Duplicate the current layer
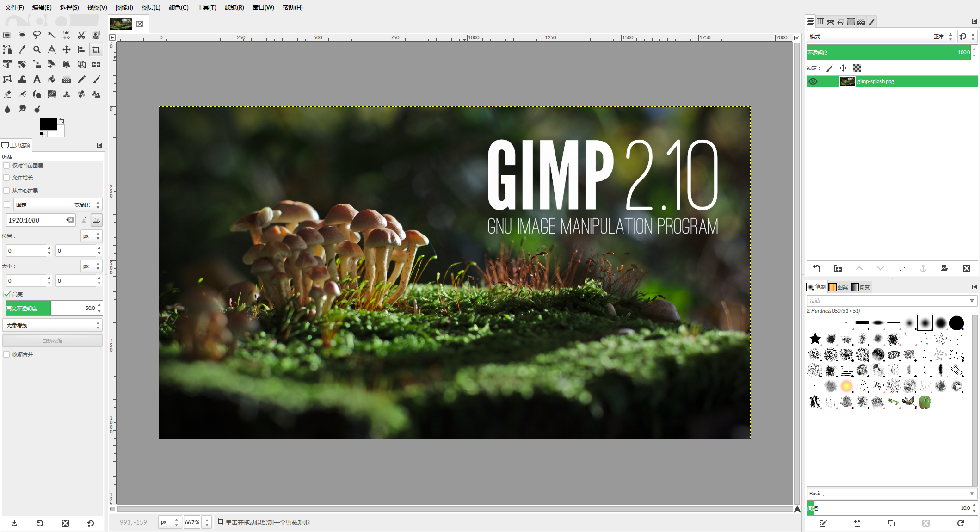980x532 pixels. [901, 268]
